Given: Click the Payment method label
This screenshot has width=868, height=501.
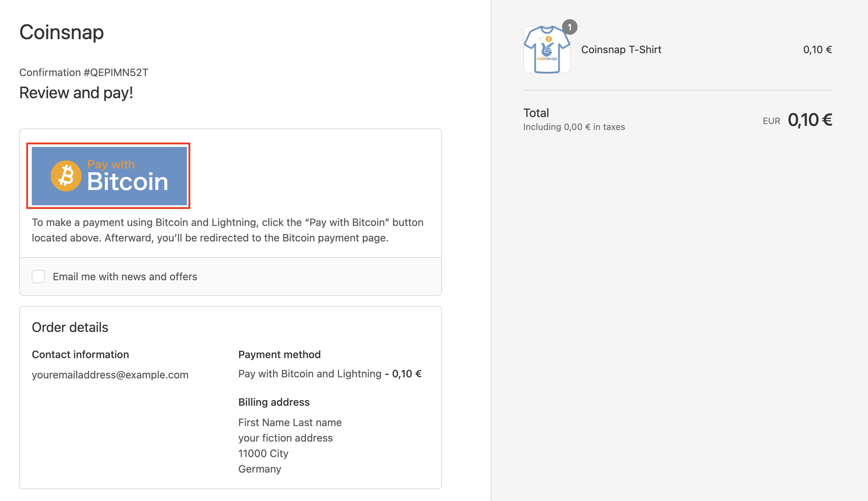Looking at the screenshot, I should click(279, 354).
